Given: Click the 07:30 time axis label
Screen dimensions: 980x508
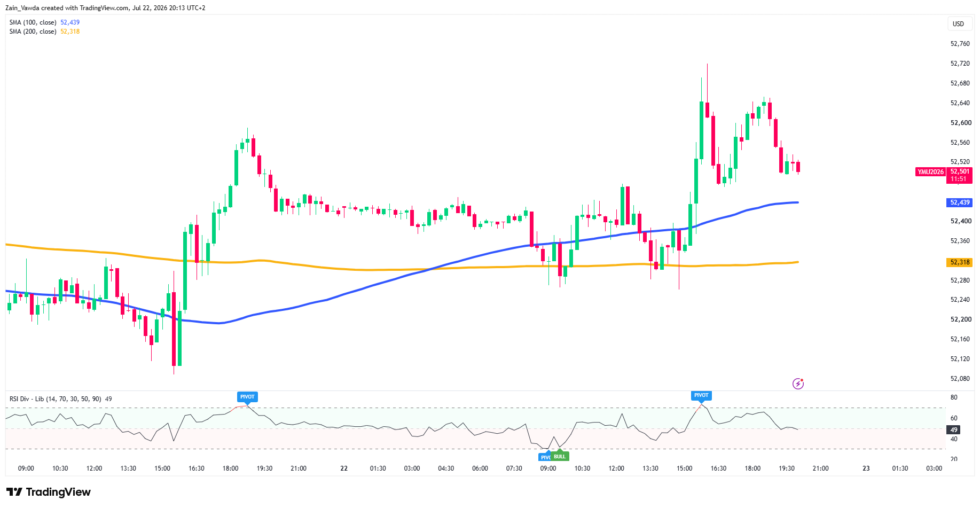Looking at the screenshot, I should click(514, 468).
